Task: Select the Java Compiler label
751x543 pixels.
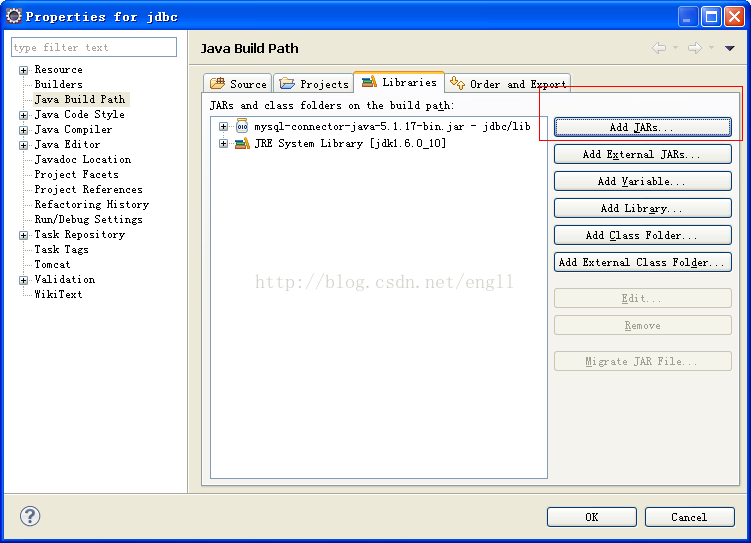Action: [x=73, y=129]
